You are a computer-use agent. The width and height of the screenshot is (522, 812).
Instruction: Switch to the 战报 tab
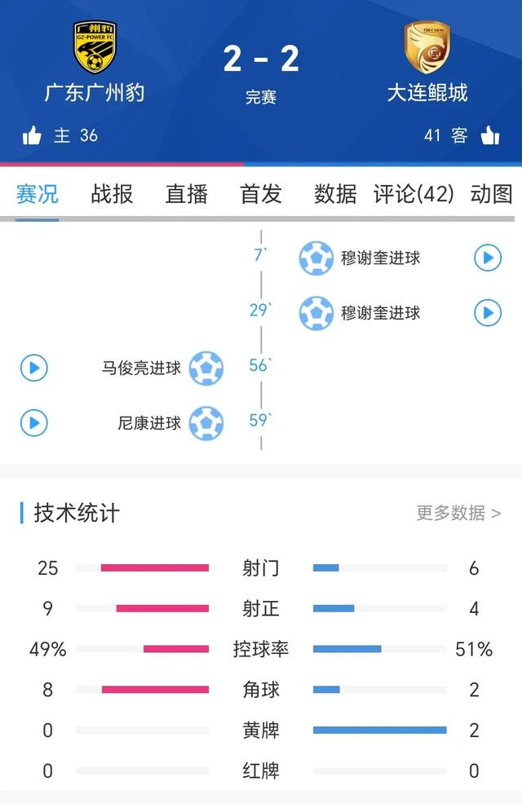112,194
